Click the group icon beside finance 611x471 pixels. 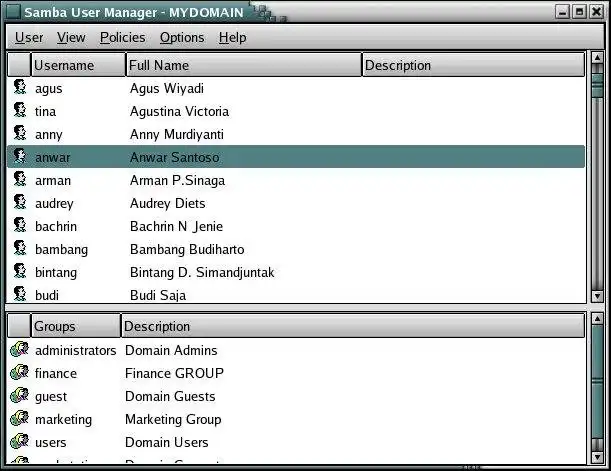(x=19, y=372)
